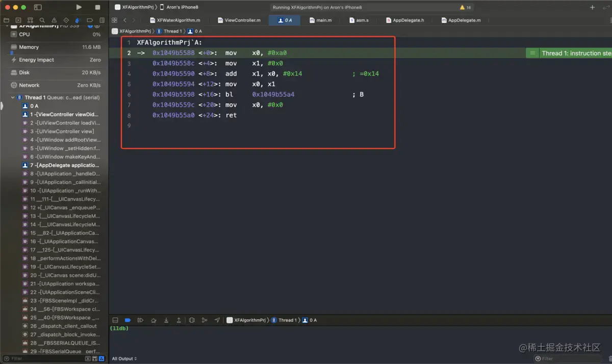Choose Aron's iPhone8 device destination
The image size is (612, 364).
178,7
